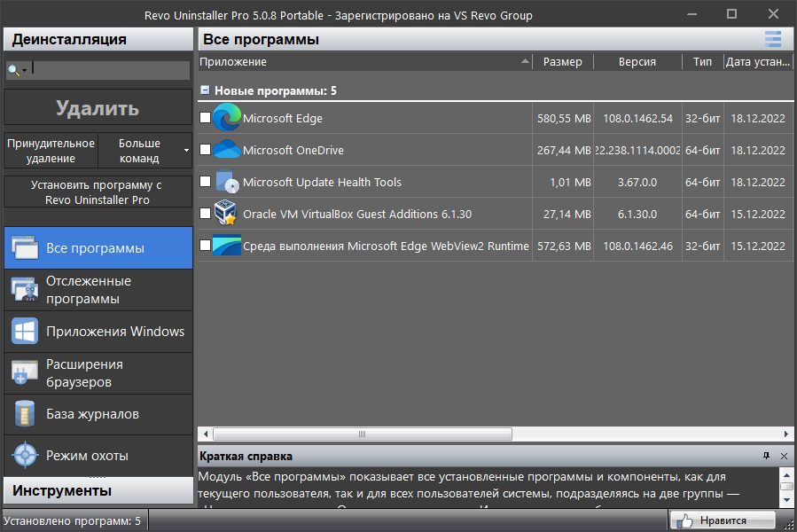
Task: Click version 3.67.0.0 cell
Action: click(637, 182)
